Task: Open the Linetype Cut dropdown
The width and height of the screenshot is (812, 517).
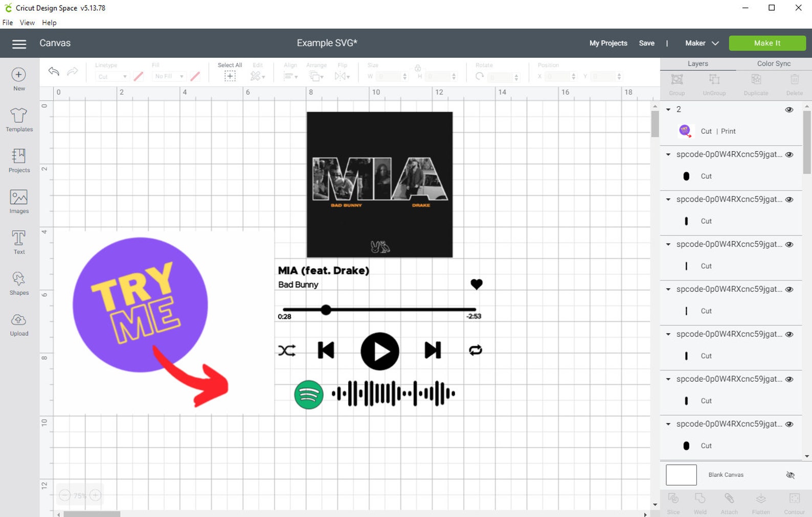Action: [112, 77]
